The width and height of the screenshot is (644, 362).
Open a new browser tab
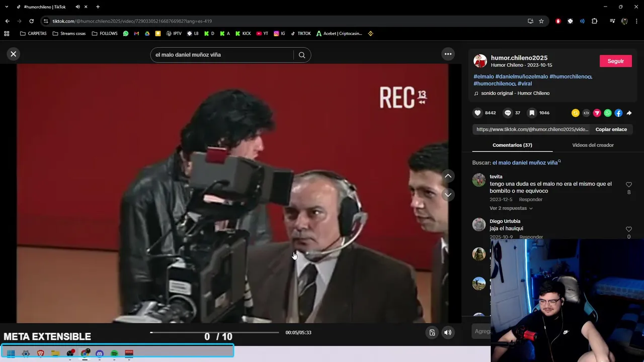(x=98, y=7)
